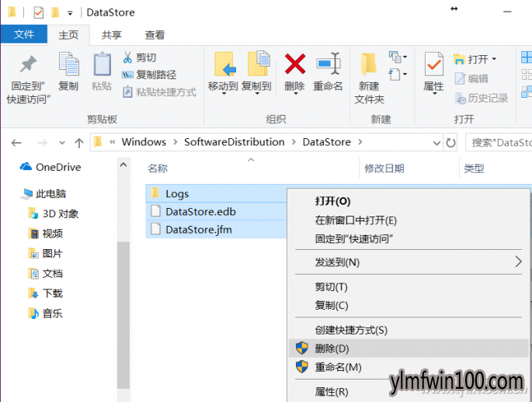Image resolution: width=532 pixels, height=402 pixels.
Task: Click Edit (编辑) in the ribbon
Action: tap(471, 78)
